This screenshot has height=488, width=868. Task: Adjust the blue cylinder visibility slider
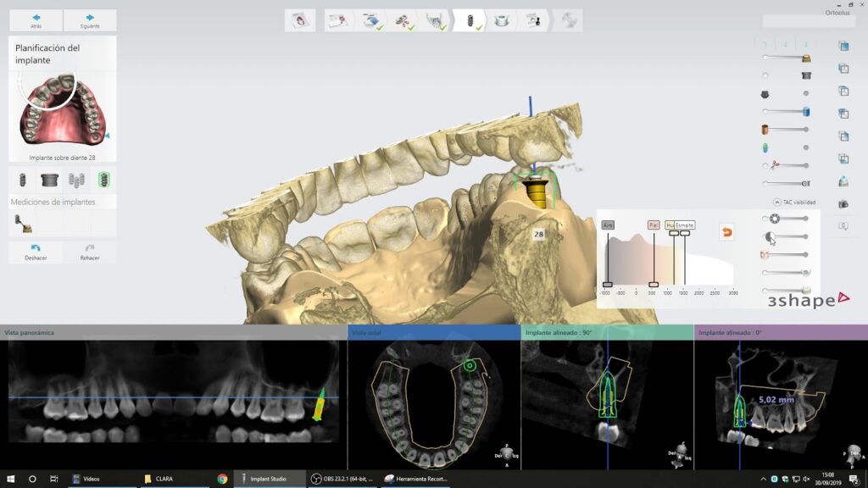pos(786,112)
